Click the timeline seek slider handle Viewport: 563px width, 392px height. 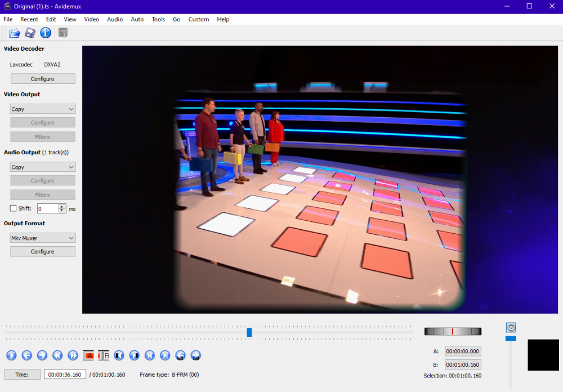[x=249, y=332]
